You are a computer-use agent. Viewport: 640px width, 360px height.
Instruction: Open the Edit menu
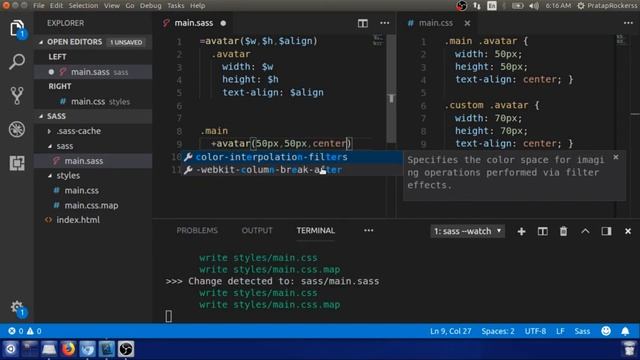[x=56, y=6]
